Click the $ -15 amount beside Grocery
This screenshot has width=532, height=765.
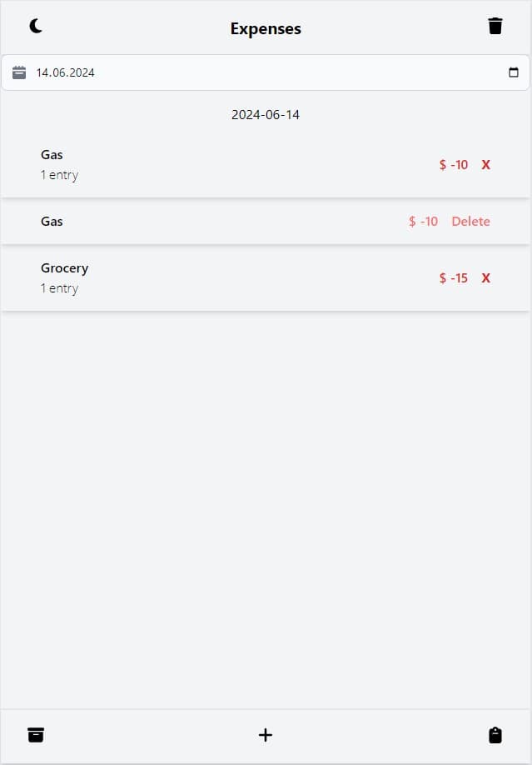click(x=453, y=277)
